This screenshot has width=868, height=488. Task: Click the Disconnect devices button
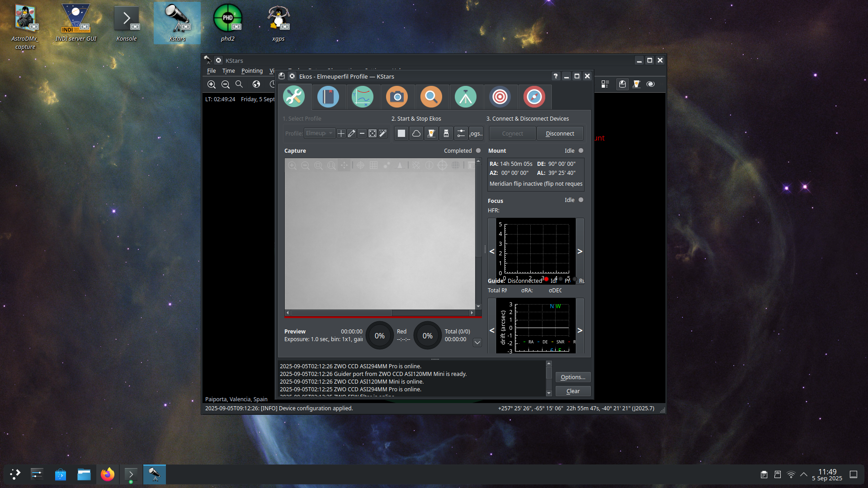pos(560,133)
